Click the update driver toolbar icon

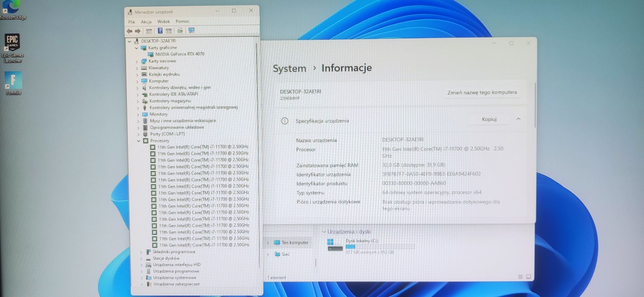coord(180,31)
